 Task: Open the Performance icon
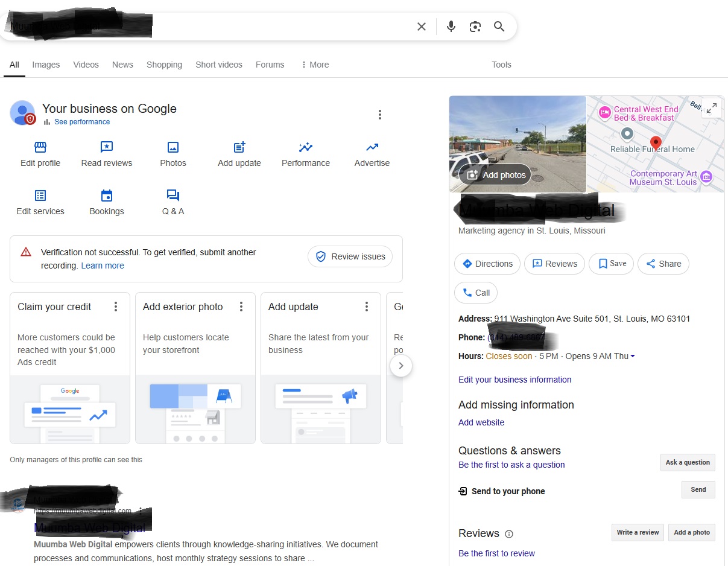(x=305, y=147)
